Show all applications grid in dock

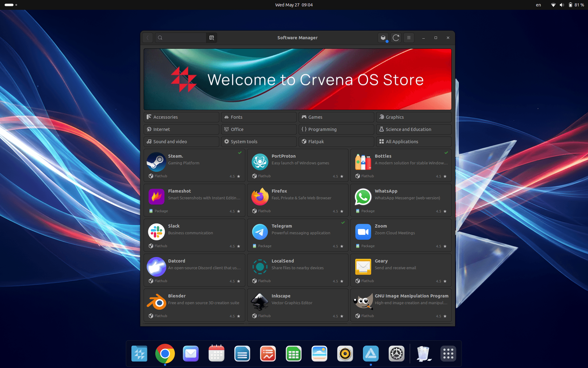coord(448,354)
